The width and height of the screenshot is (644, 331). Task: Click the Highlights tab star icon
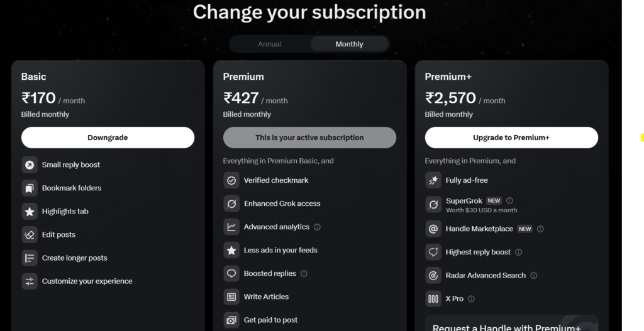(29, 211)
